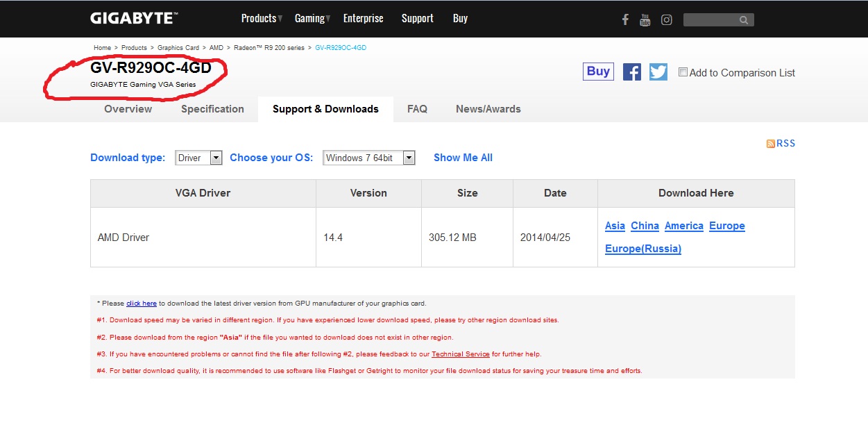Share product via Twitter bird button
The width and height of the screenshot is (868, 423).
coord(658,72)
